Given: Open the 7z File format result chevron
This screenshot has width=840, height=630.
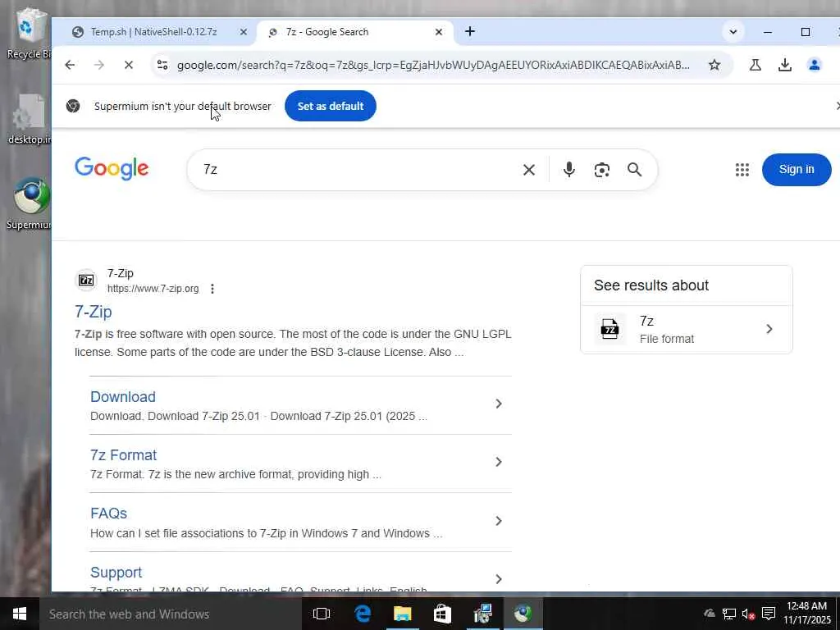Looking at the screenshot, I should 769,329.
